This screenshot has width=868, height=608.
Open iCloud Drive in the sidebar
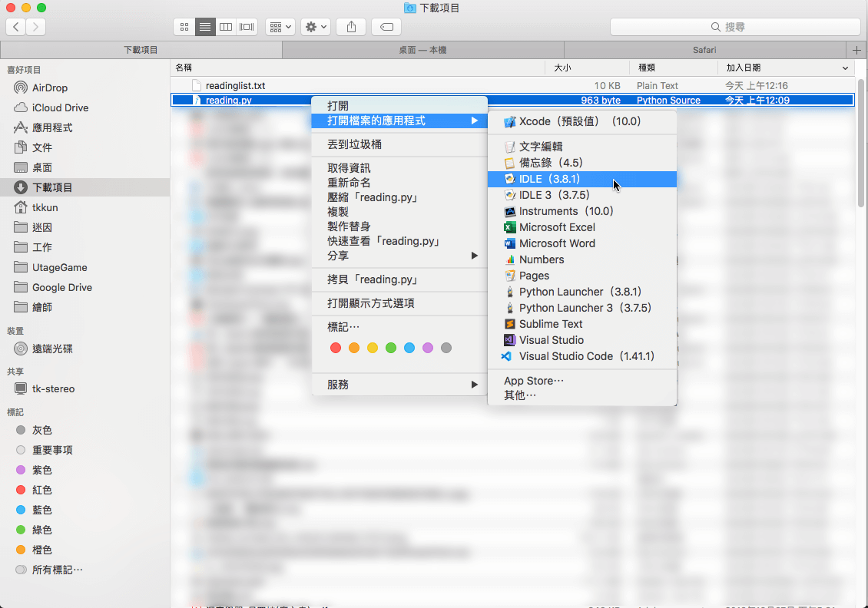click(x=60, y=107)
